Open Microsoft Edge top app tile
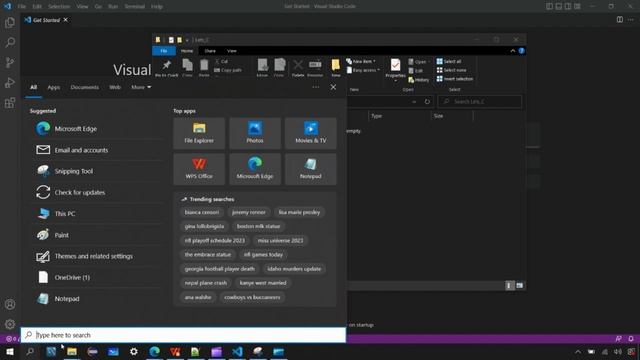 [255, 169]
